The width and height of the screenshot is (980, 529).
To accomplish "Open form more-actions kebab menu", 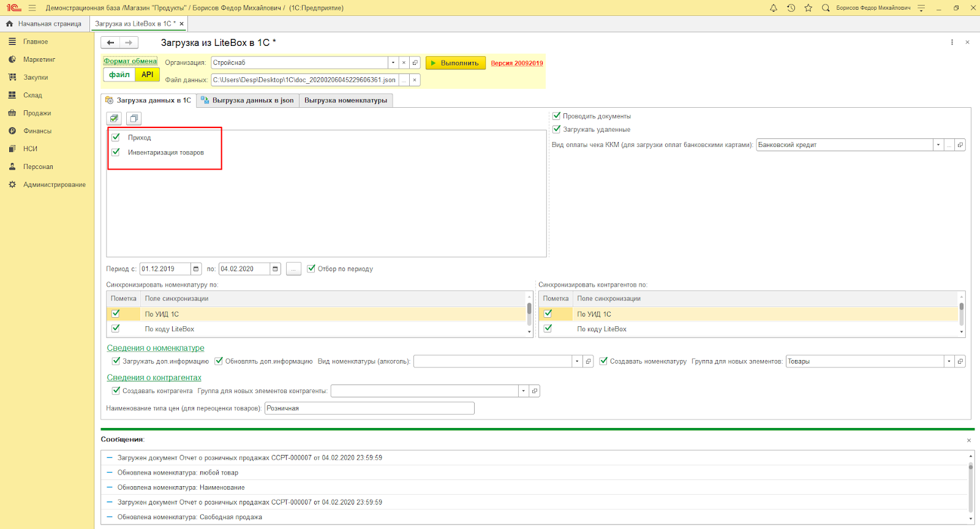I will [952, 42].
